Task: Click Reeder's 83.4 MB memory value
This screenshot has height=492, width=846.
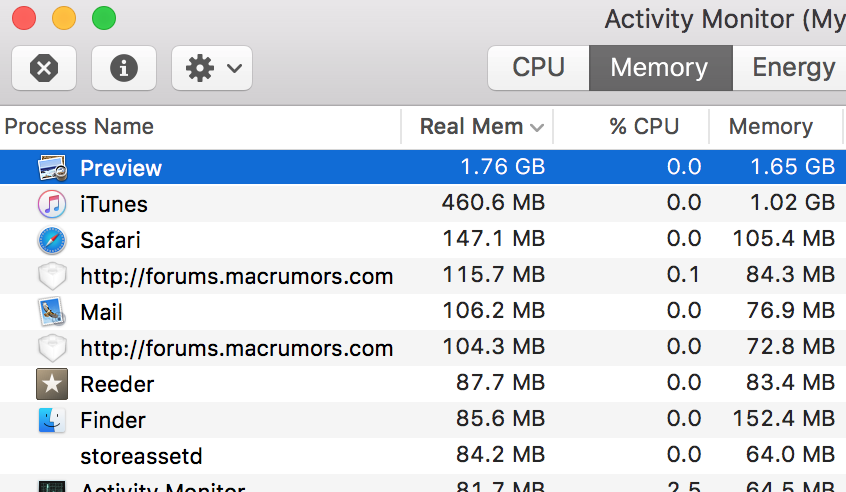Action: point(790,382)
